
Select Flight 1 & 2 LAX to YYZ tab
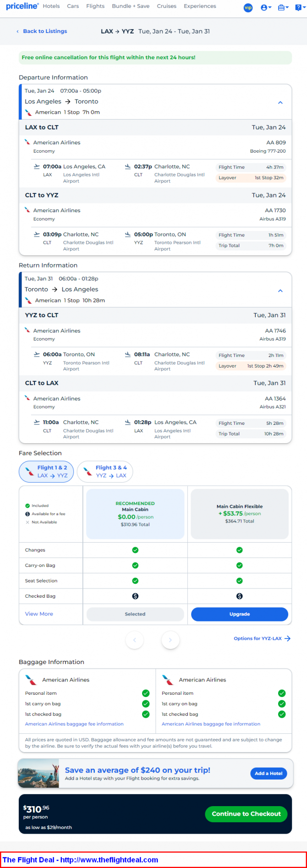coord(46,472)
